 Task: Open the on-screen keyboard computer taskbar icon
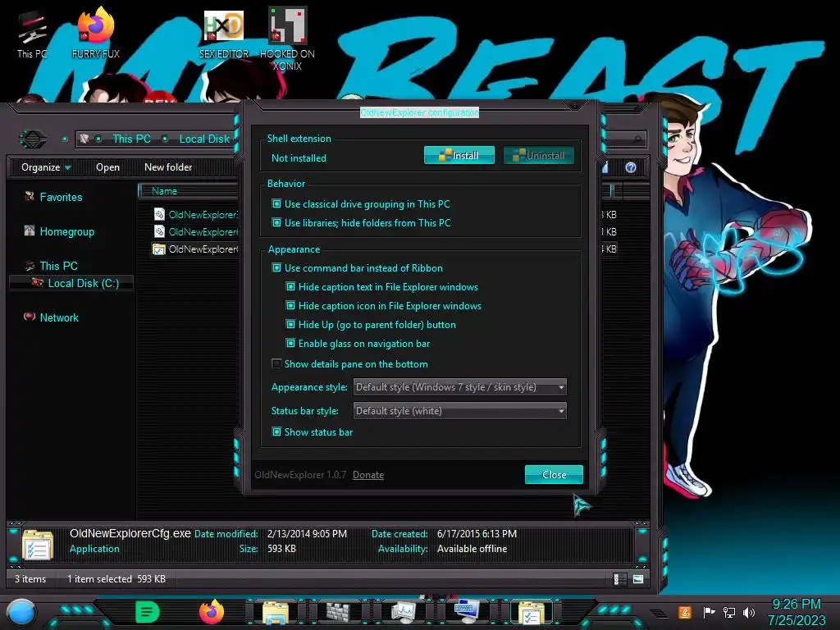tap(466, 612)
